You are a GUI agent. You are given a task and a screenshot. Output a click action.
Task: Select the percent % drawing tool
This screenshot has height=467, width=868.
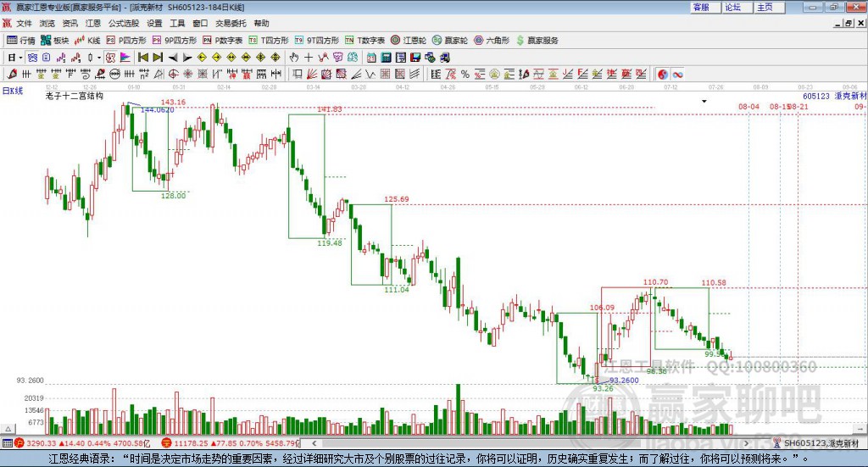(x=465, y=74)
